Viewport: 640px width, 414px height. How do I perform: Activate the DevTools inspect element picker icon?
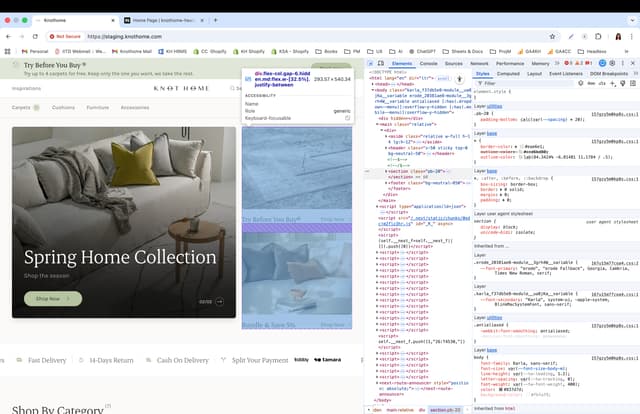(x=371, y=63)
